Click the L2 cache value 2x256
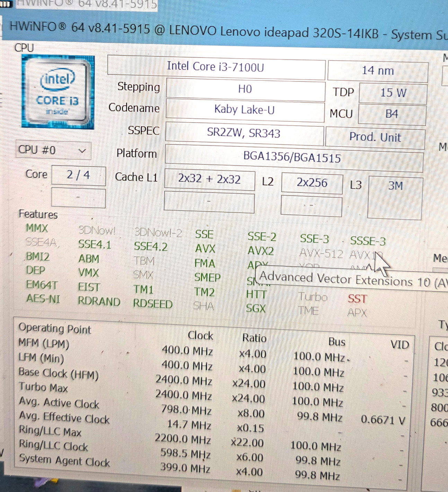448x492 pixels. [312, 183]
